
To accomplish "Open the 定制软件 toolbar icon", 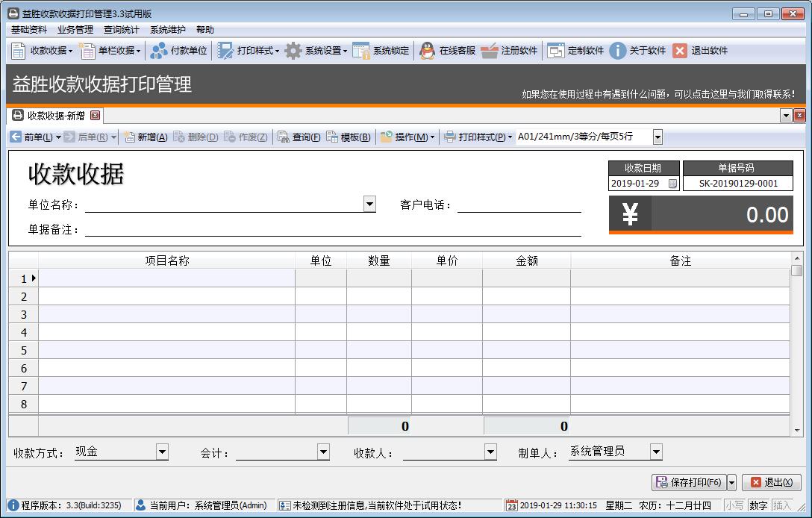I will 556,51.
